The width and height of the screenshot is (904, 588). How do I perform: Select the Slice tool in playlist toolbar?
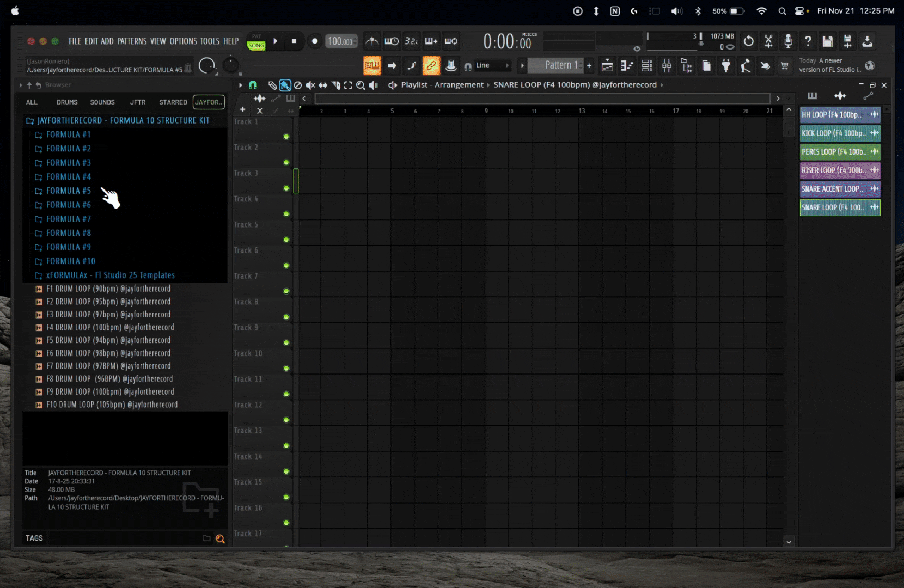[x=335, y=85]
